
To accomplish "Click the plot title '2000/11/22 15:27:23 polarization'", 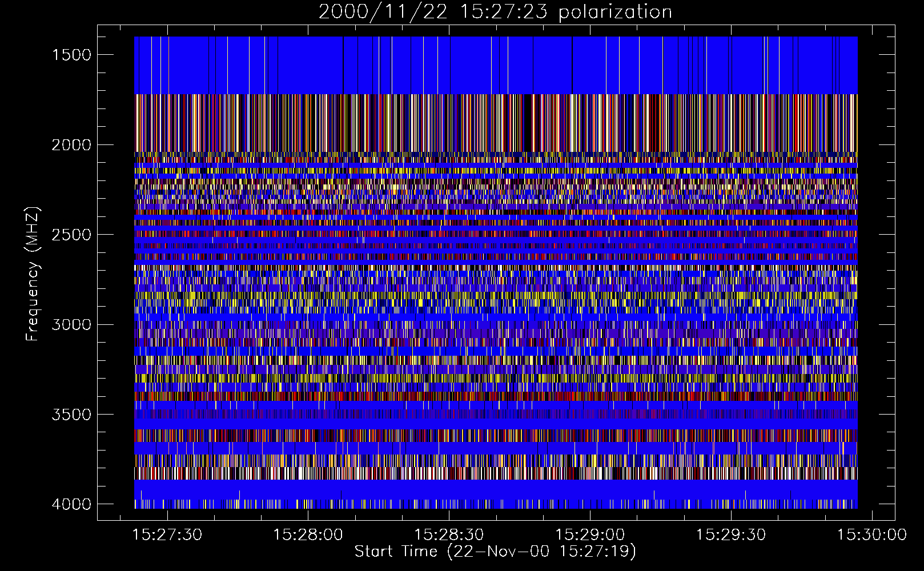I will coord(495,12).
